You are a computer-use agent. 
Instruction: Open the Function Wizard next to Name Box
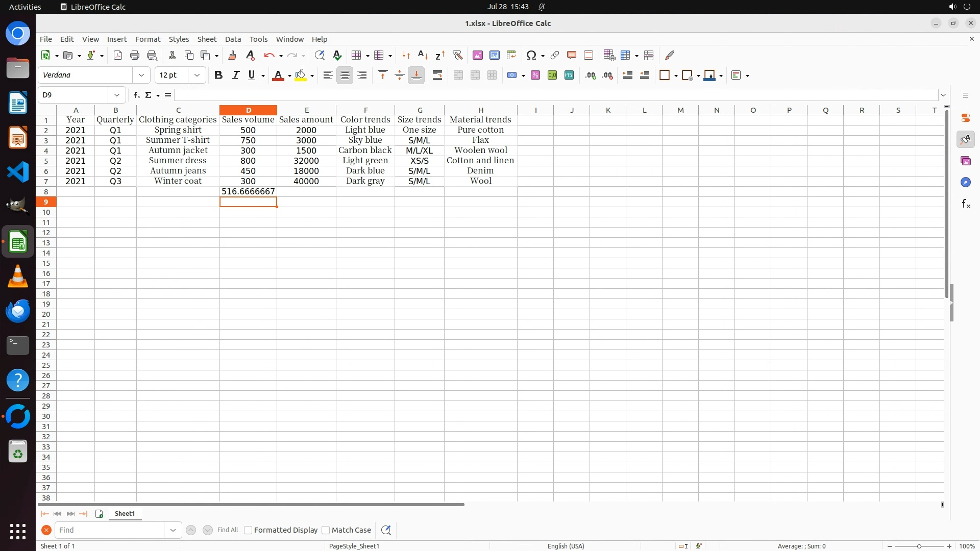tap(136, 95)
